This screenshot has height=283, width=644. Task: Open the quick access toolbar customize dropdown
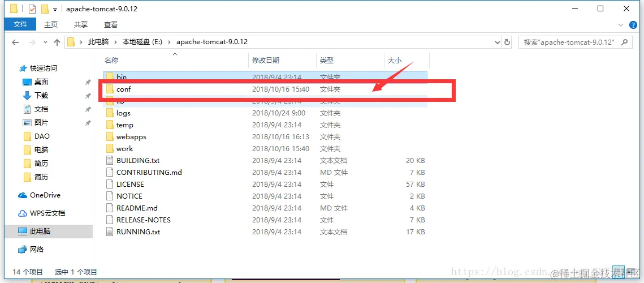55,9
